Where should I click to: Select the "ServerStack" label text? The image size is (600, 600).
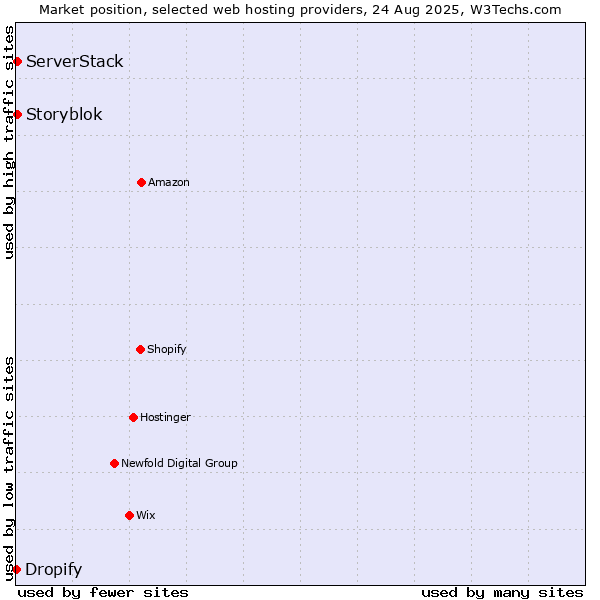coord(75,61)
